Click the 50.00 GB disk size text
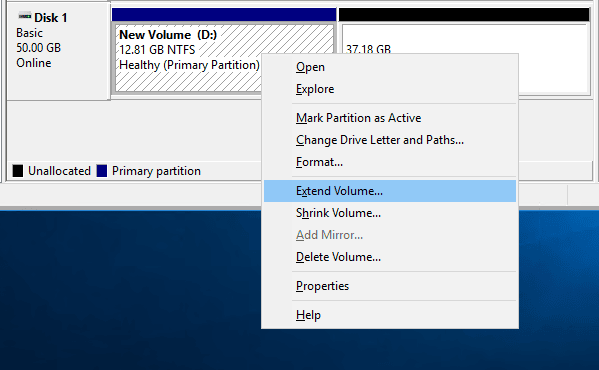 point(38,48)
